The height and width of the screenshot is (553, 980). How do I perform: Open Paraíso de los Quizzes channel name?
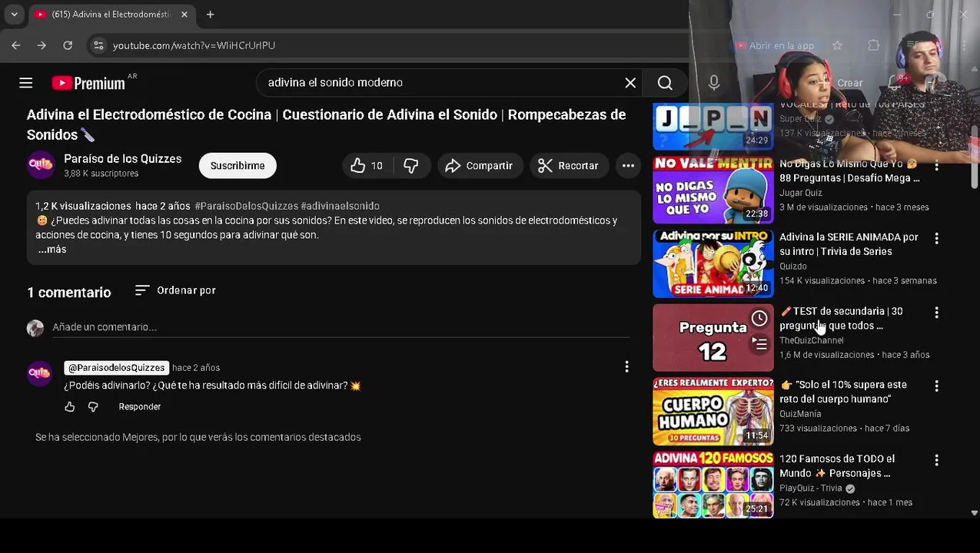pos(123,159)
